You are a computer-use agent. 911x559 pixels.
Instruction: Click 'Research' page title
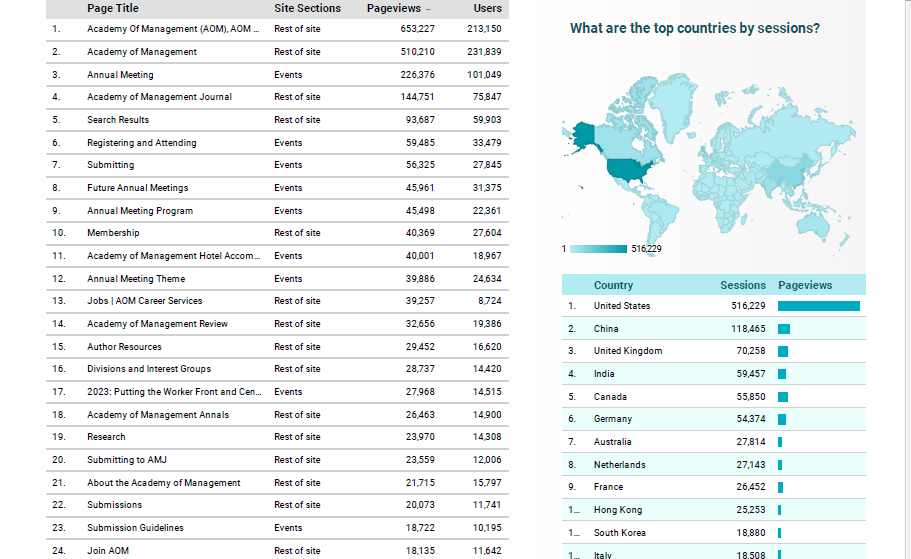tap(106, 437)
